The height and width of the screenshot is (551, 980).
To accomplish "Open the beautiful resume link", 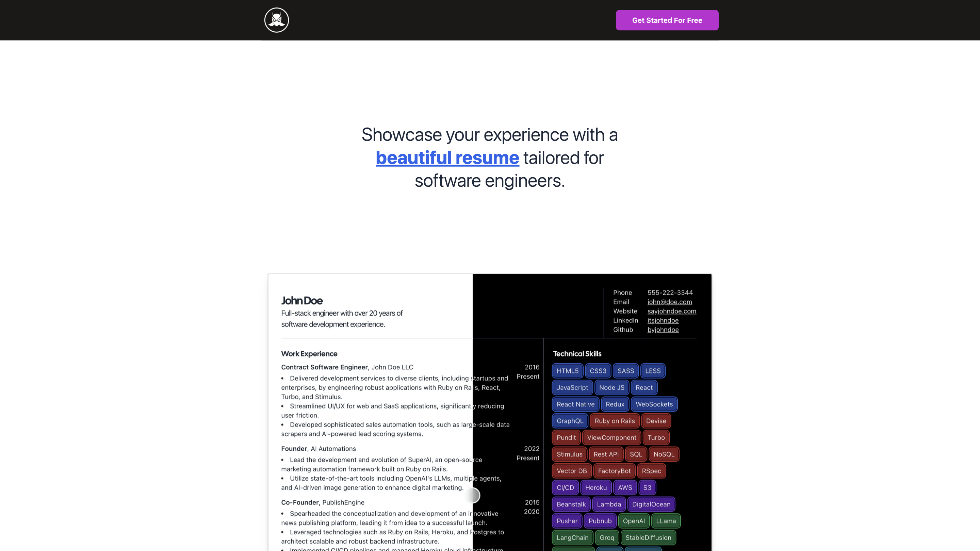I will coord(447,158).
